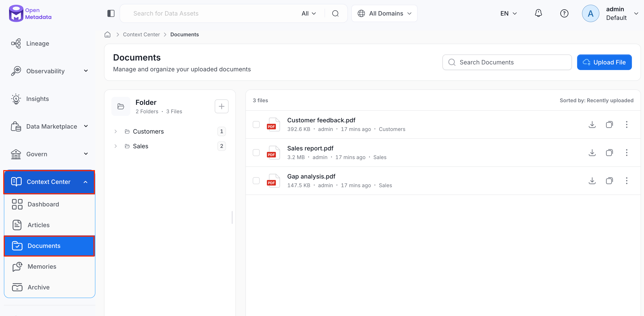The width and height of the screenshot is (644, 316).
Task: Click the Sales folder icon
Action: click(127, 146)
